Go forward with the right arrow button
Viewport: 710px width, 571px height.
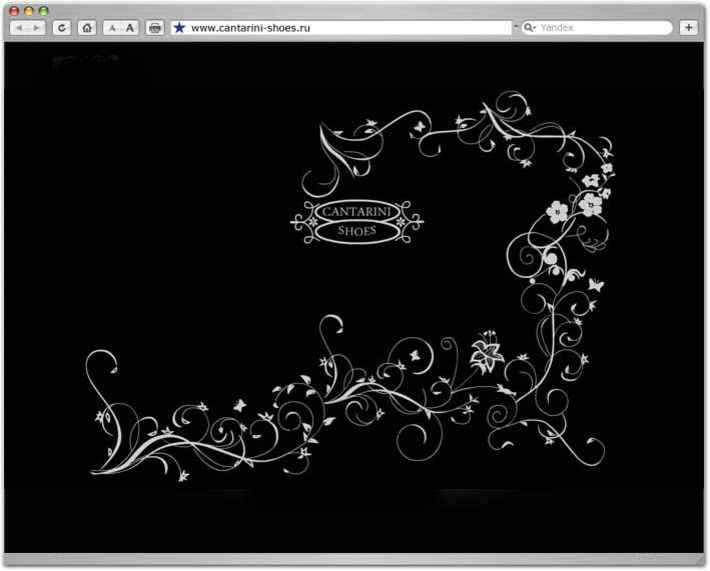pos(37,28)
